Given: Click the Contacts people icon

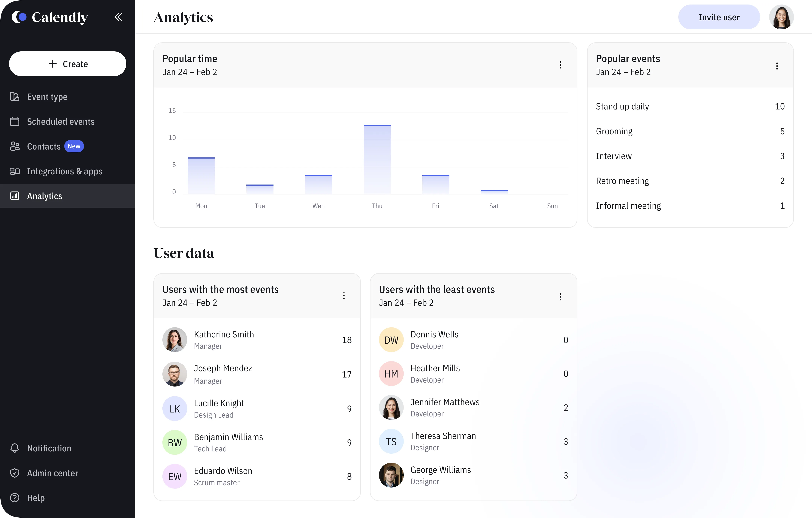Looking at the screenshot, I should [14, 146].
